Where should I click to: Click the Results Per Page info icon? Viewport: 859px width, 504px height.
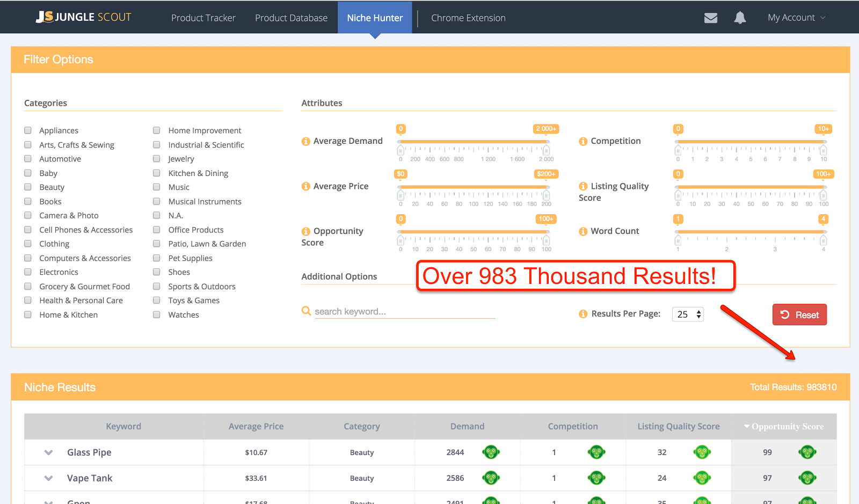(583, 314)
